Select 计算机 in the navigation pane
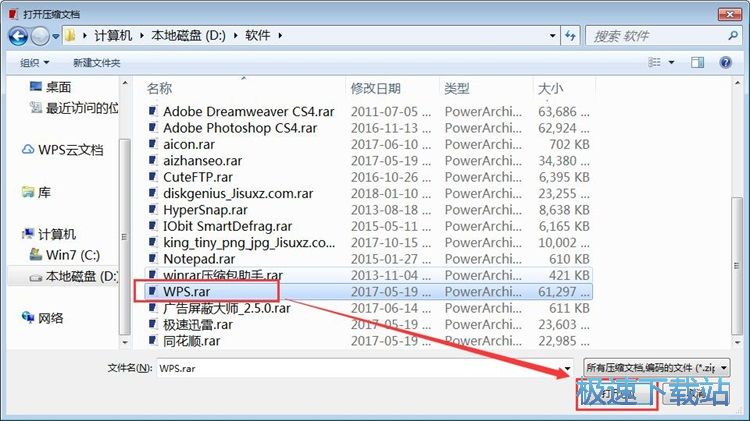Image resolution: width=750 pixels, height=421 pixels. point(49,234)
